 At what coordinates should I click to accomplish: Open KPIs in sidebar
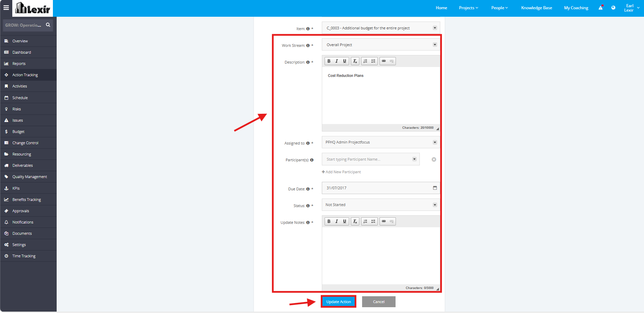point(28,188)
